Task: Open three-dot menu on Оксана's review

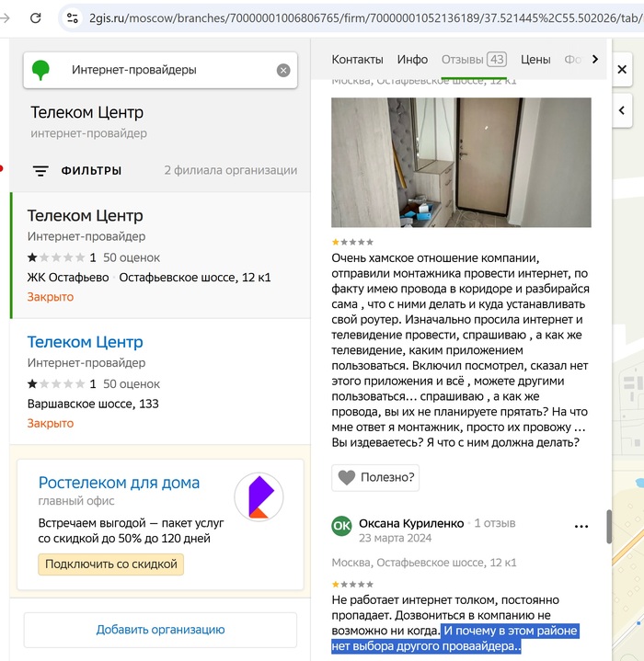Action: tap(581, 527)
